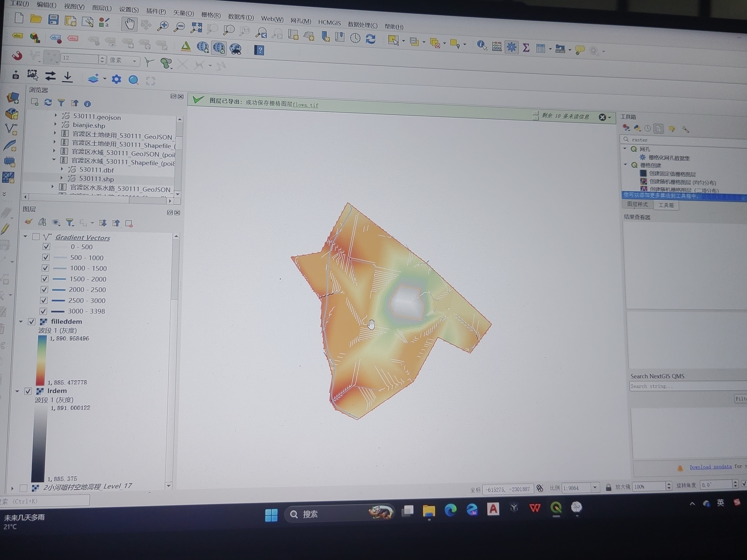
Task: Dismiss the 图层已导出 message bar
Action: [x=602, y=117]
